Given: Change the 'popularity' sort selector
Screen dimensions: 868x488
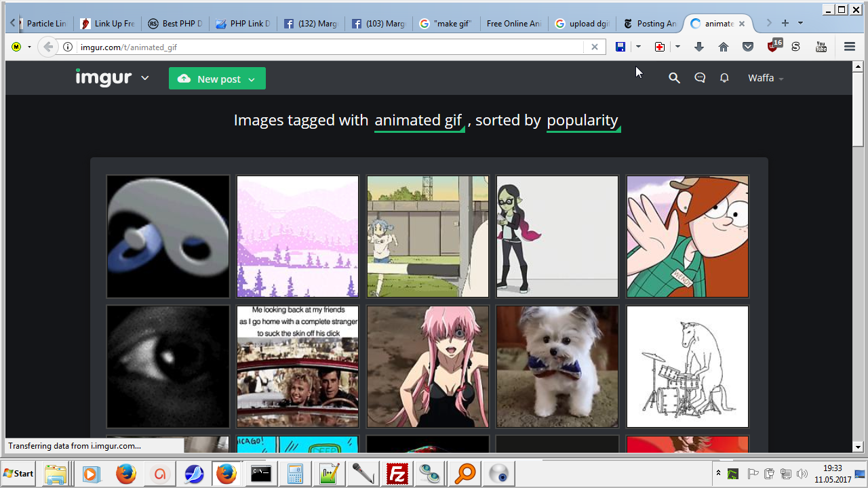Looking at the screenshot, I should click(583, 121).
